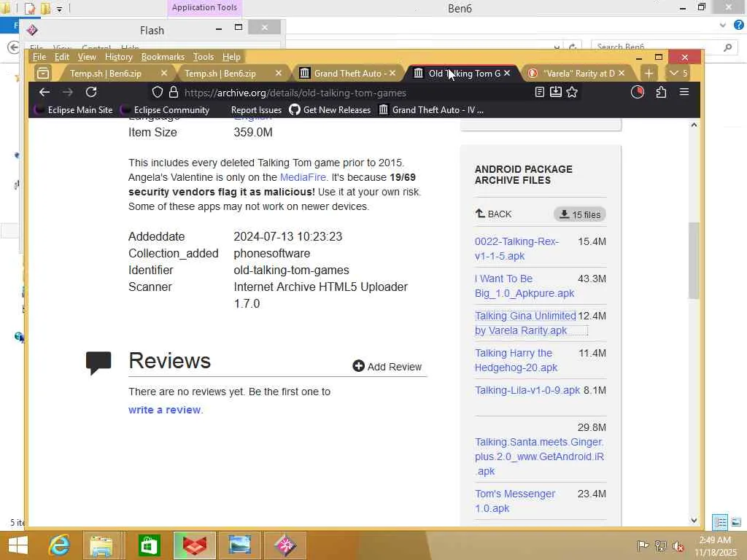This screenshot has height=560, width=747.
Task: Download Talking.Santa.meets.Ginger.plus.2.0 apk
Action: pos(539,456)
